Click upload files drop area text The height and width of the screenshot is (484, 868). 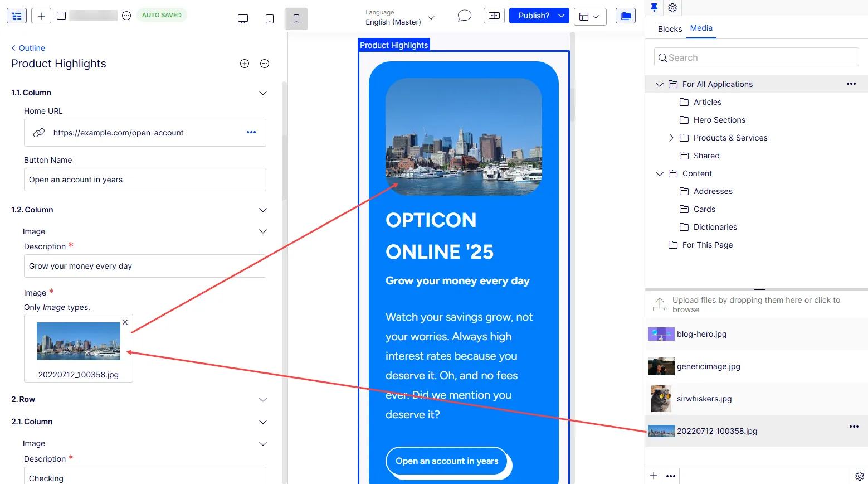[x=756, y=304]
